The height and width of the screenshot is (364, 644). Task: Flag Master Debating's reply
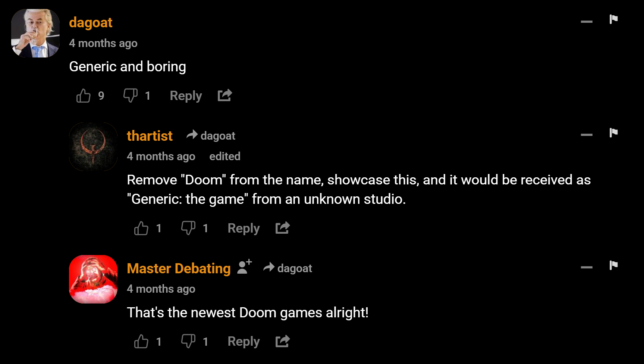[x=613, y=265]
